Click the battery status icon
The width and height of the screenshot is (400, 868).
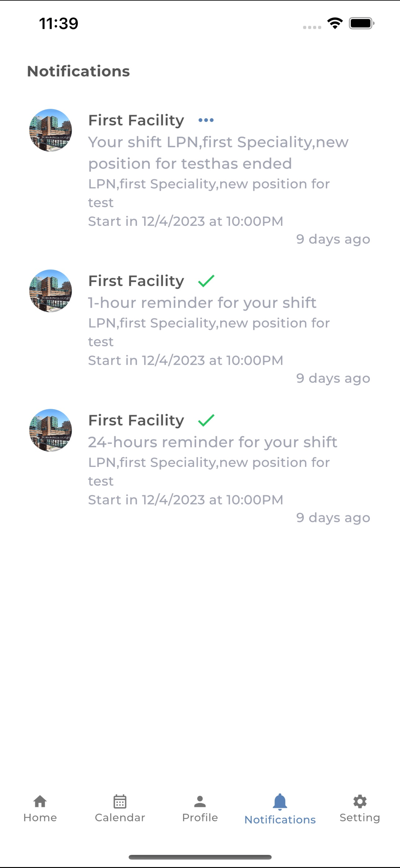[x=362, y=23]
